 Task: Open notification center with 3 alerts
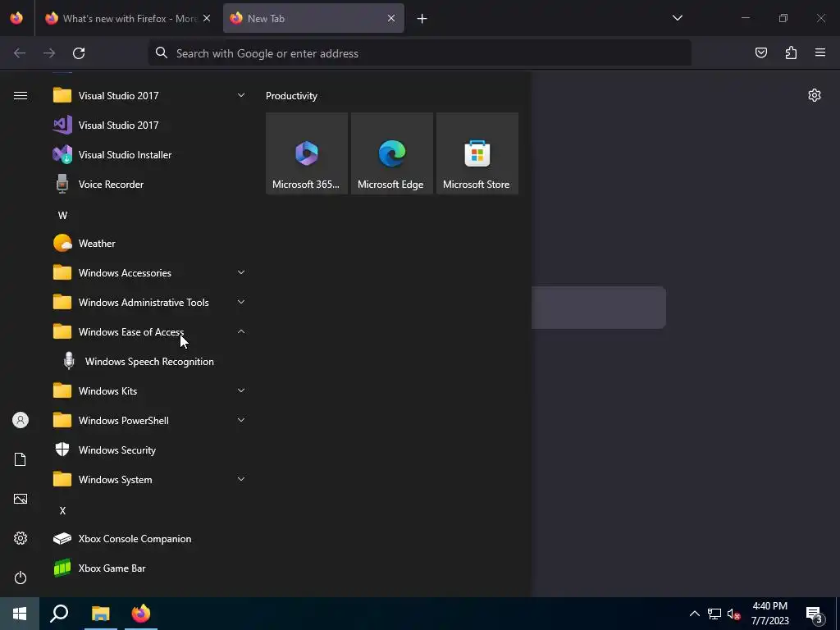point(815,615)
